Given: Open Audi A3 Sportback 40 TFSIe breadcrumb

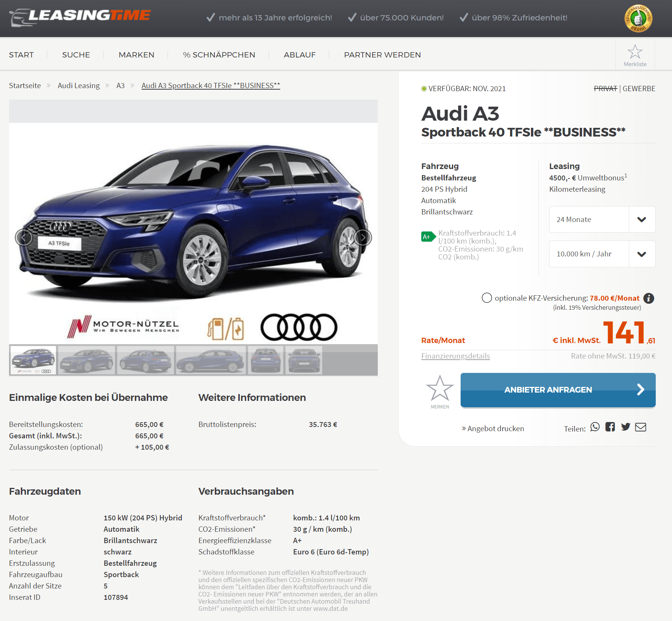Looking at the screenshot, I should tap(211, 85).
